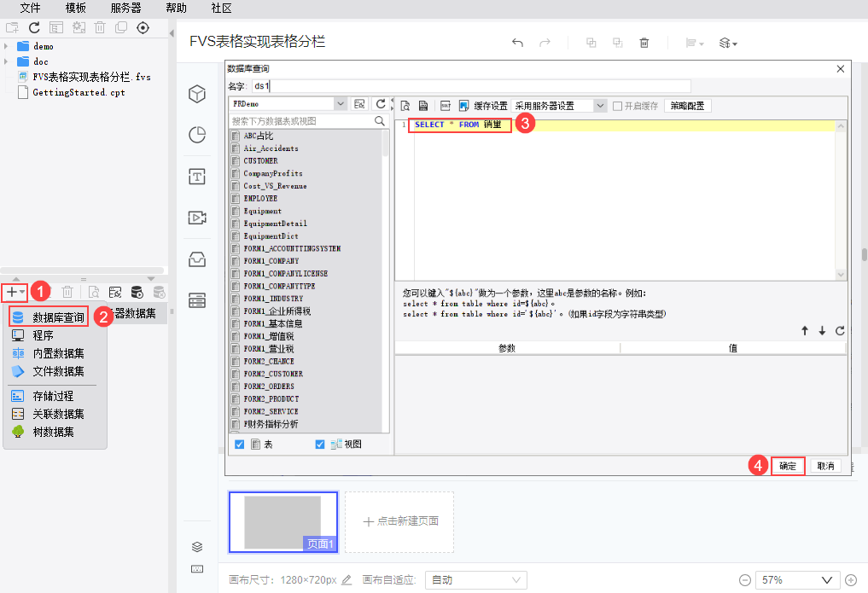Choose 存储过程 from the dataset menu

[55, 396]
